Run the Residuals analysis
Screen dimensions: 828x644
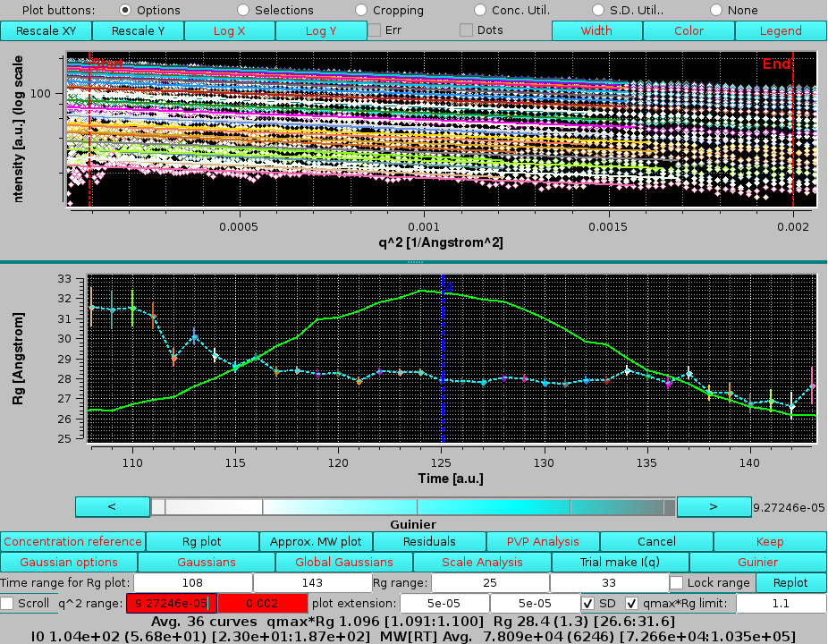[430, 541]
